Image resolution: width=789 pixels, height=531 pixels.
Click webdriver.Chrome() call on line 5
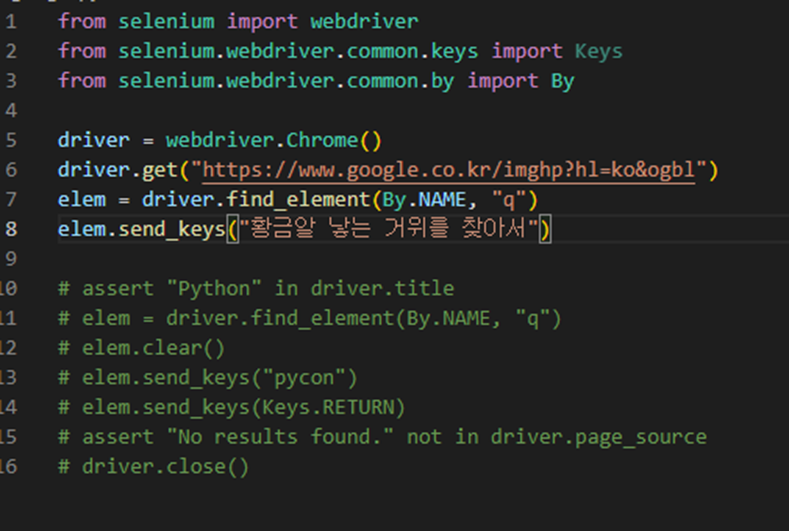pos(274,140)
